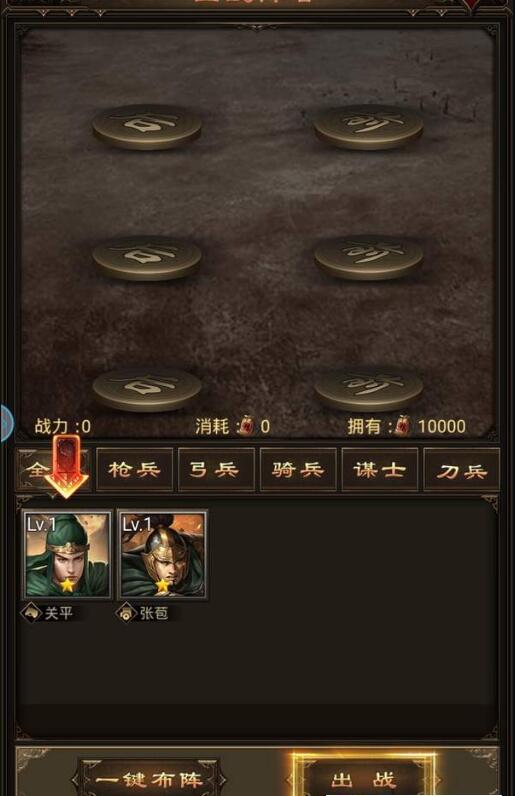Select the bottom 后 (rear) formation slot coin

[x=147, y=390]
